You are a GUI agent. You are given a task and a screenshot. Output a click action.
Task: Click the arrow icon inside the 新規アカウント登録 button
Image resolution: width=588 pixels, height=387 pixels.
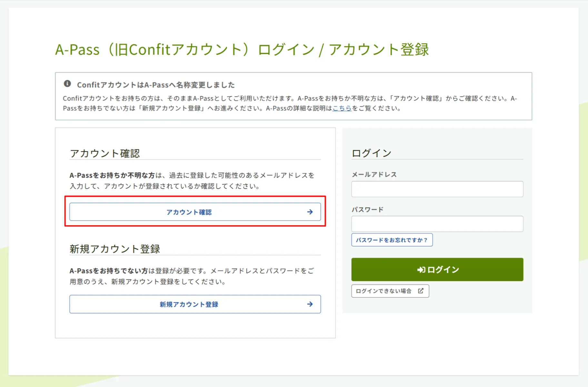[x=309, y=303]
